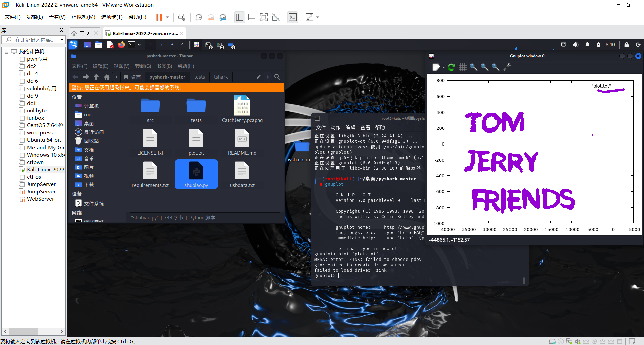Image resolution: width=644 pixels, height=345 pixels.
Task: Toggle the console view icon in VMware toolbar
Action: pos(292,17)
